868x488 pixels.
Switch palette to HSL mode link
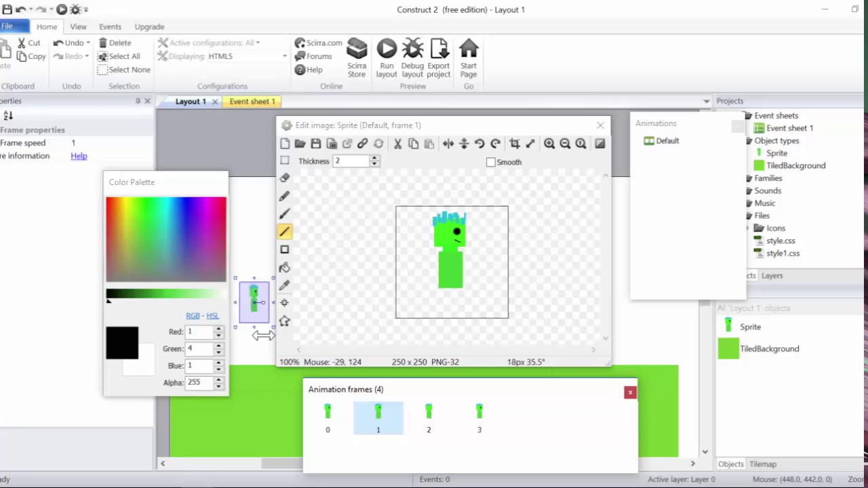[x=212, y=316]
